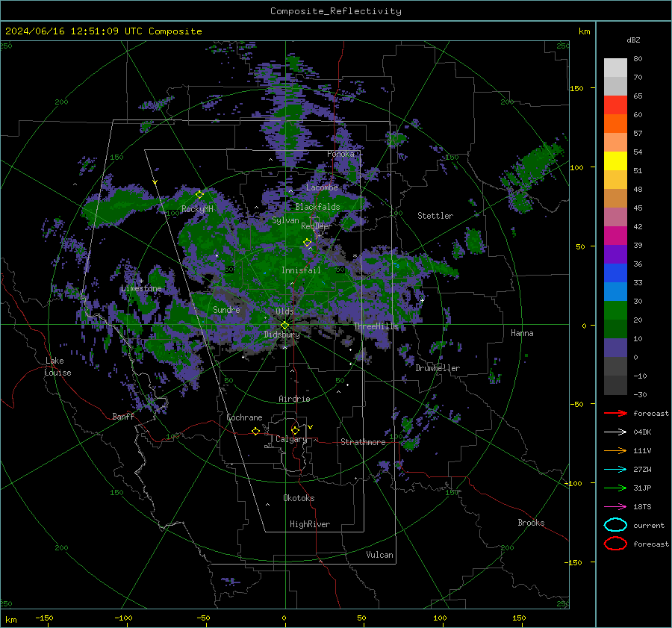
Task: Click the 27ZW legend label
Action: tap(642, 470)
